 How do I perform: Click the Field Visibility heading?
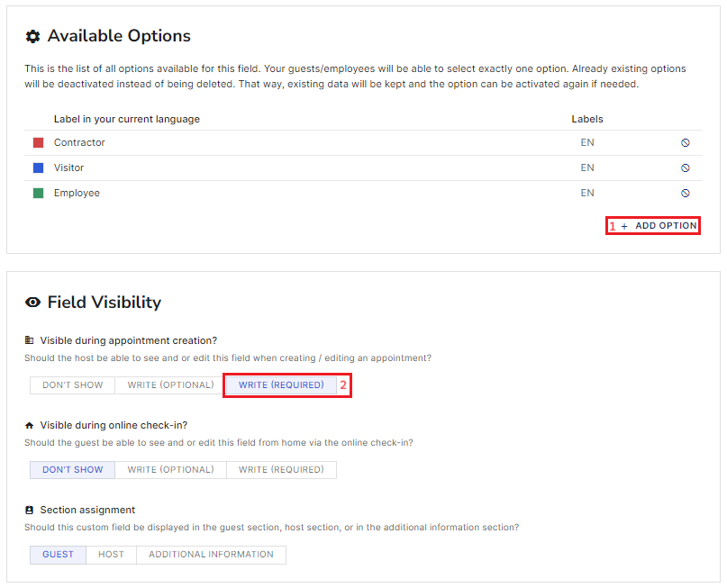click(x=105, y=303)
